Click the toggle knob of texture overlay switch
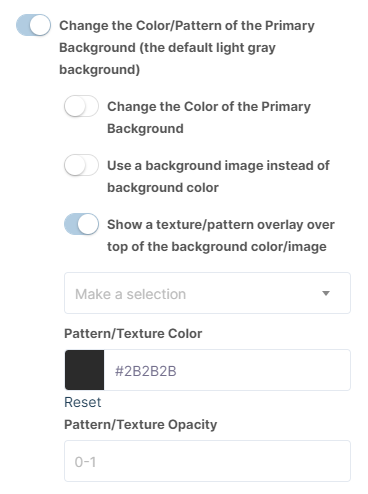This screenshot has height=494, width=368. click(88, 224)
